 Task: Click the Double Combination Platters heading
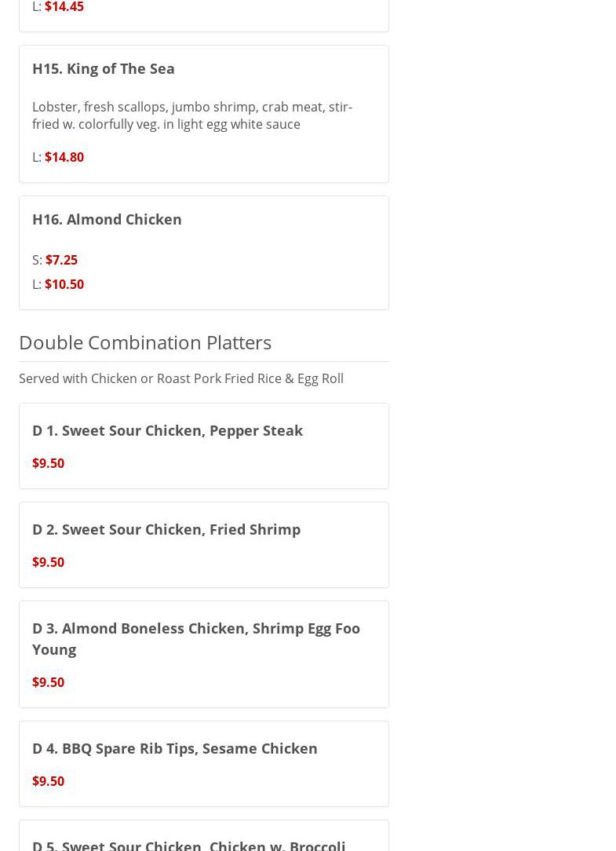tap(145, 342)
